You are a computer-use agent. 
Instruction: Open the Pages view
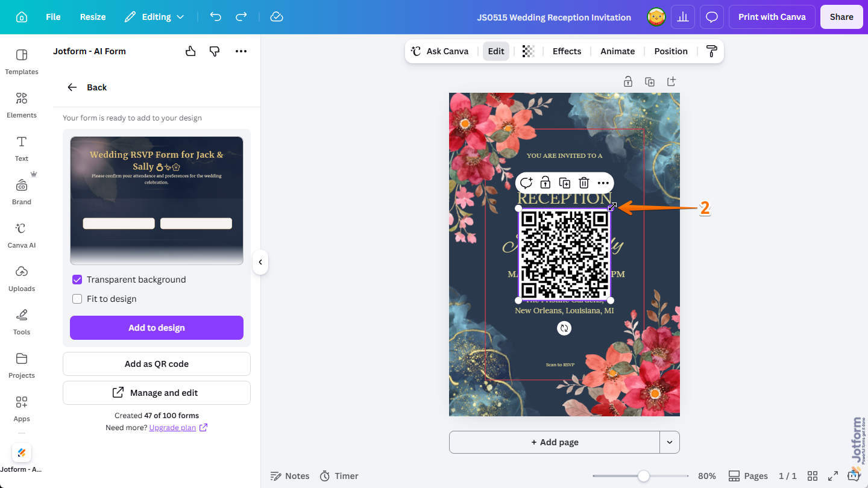tap(748, 476)
